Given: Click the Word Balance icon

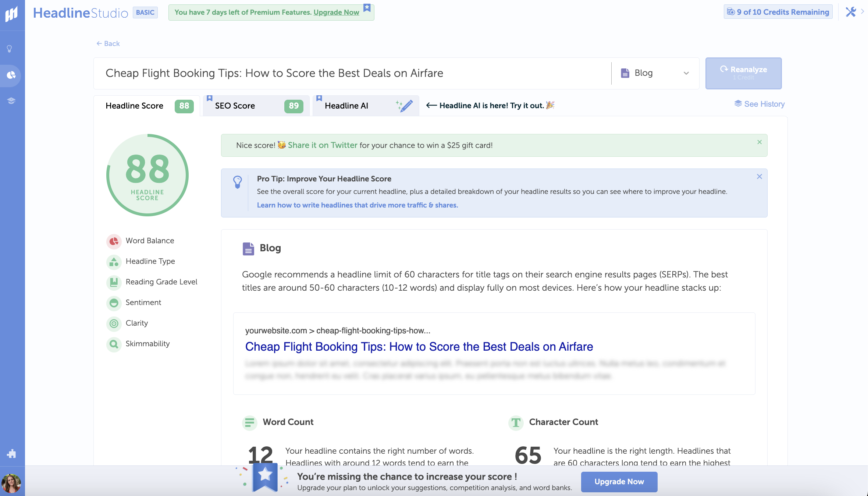Looking at the screenshot, I should coord(113,241).
